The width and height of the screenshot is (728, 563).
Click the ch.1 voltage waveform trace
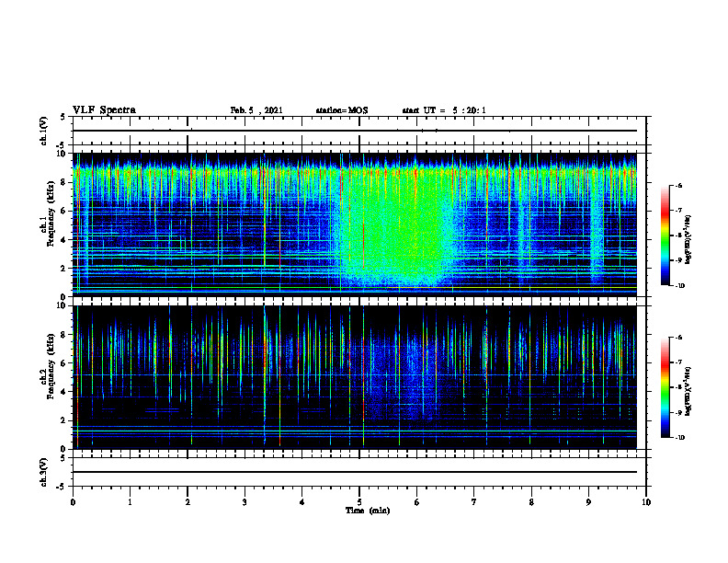click(x=355, y=131)
